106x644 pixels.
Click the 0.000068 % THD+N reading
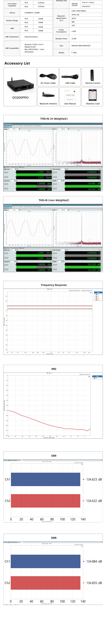(94, 253)
